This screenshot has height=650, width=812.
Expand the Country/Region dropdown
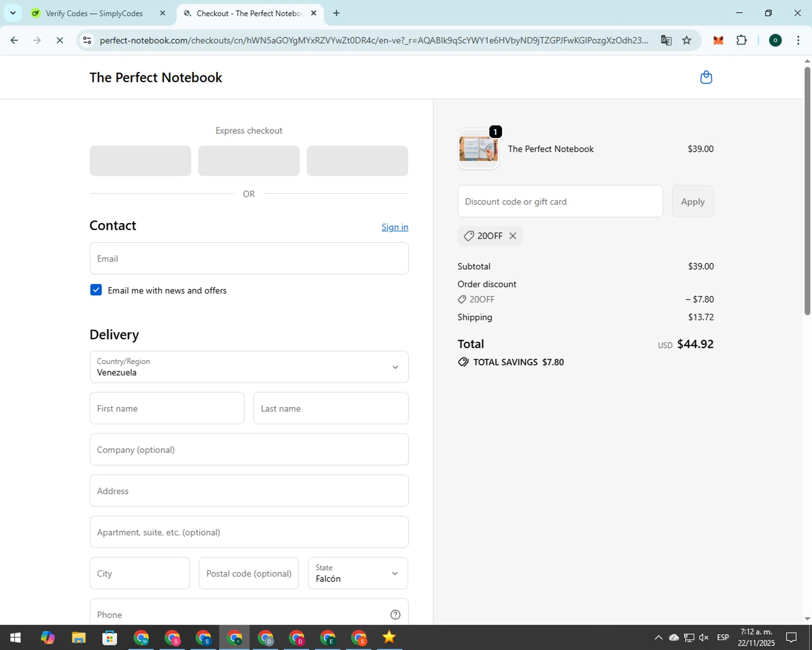click(249, 367)
